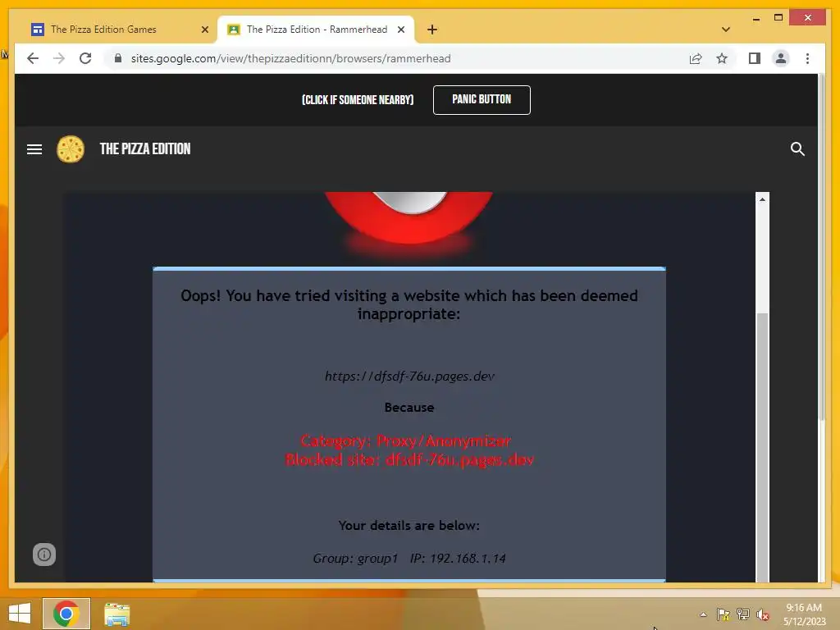Click the address bar URL
Viewport: 840px width, 630px height.
click(291, 58)
